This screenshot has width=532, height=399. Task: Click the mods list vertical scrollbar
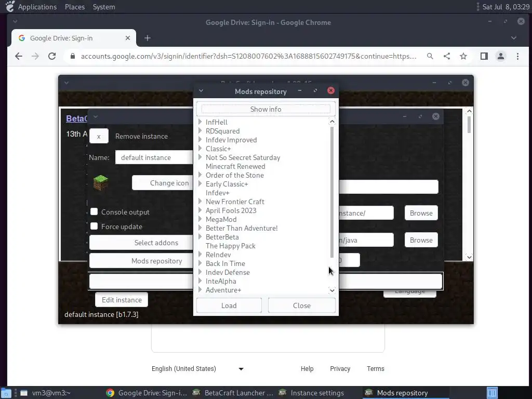(x=332, y=192)
